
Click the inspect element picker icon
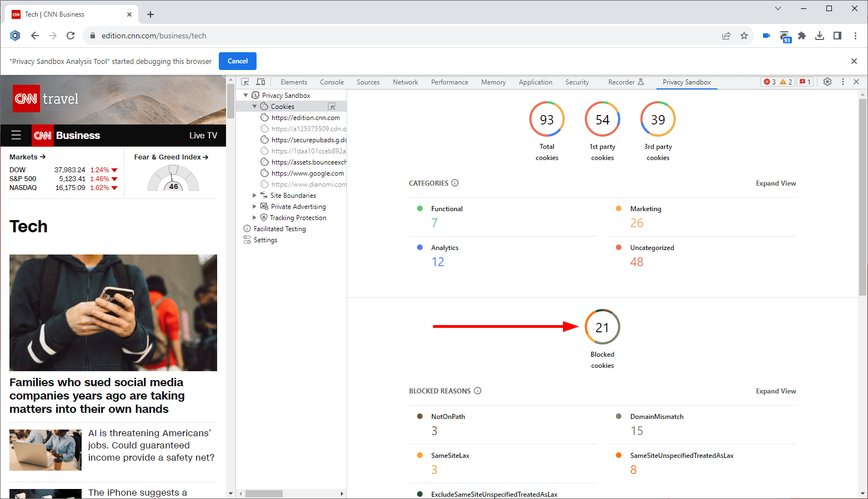(245, 82)
